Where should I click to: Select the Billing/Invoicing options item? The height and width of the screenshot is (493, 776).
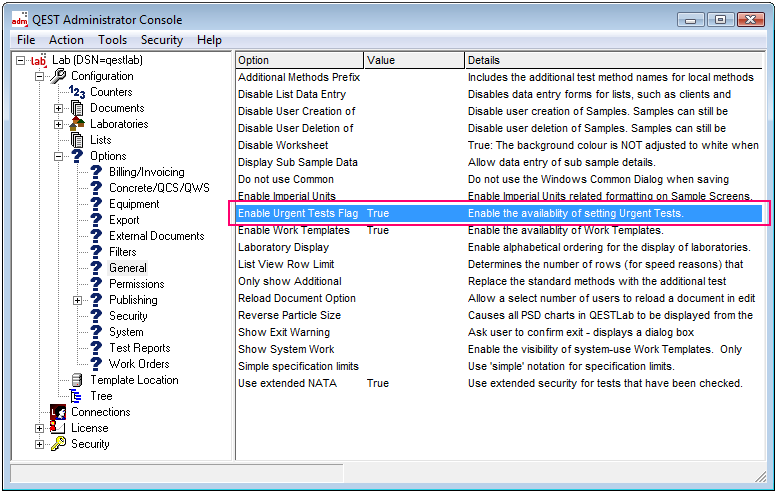point(146,172)
